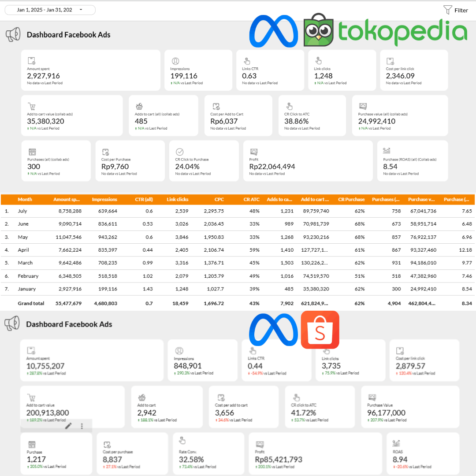The height and width of the screenshot is (476, 476).
Task: Select the June month cell
Action: 23,224
